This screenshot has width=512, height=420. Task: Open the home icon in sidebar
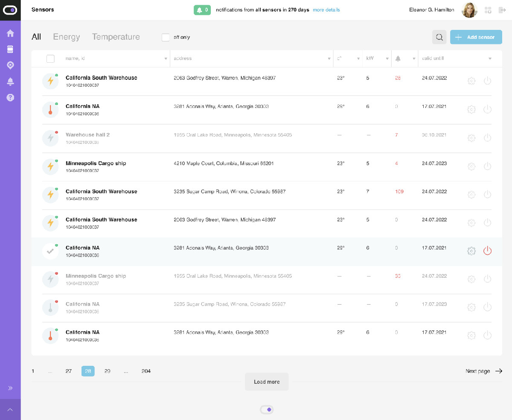tap(10, 33)
